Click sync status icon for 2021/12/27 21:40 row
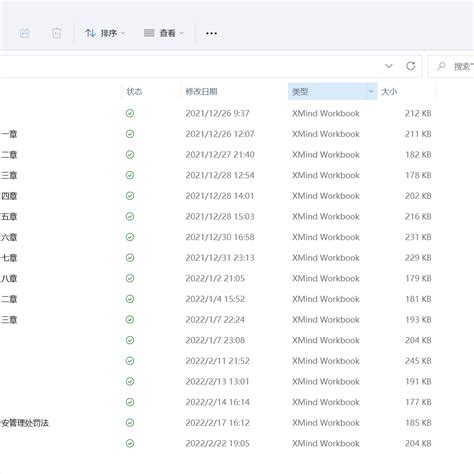 [x=130, y=155]
